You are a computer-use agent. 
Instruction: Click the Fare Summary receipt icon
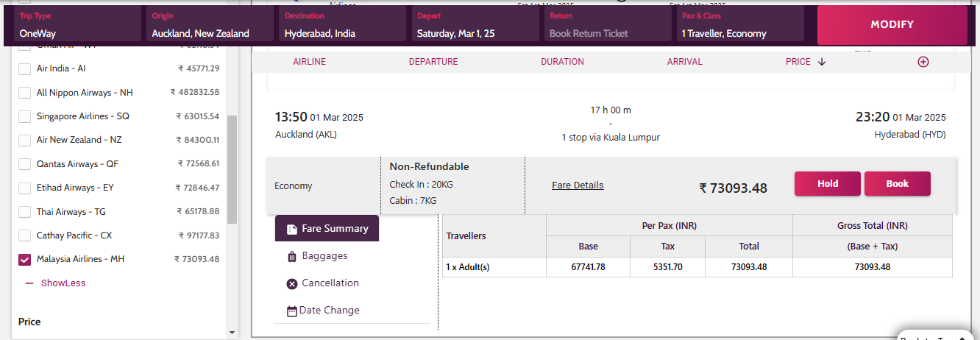pos(292,229)
